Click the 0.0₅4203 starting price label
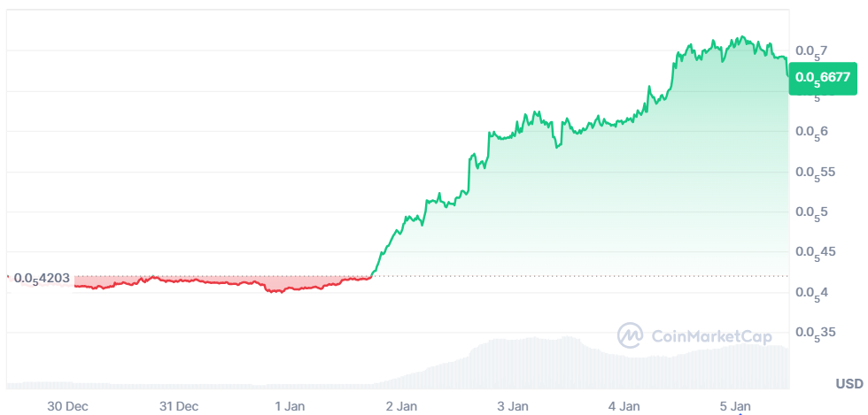868x415 pixels. click(41, 278)
